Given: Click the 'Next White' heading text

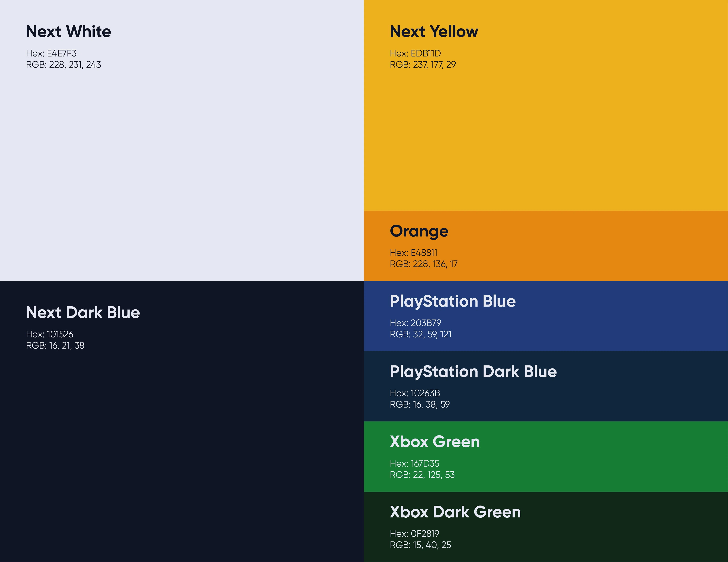Looking at the screenshot, I should click(x=68, y=31).
